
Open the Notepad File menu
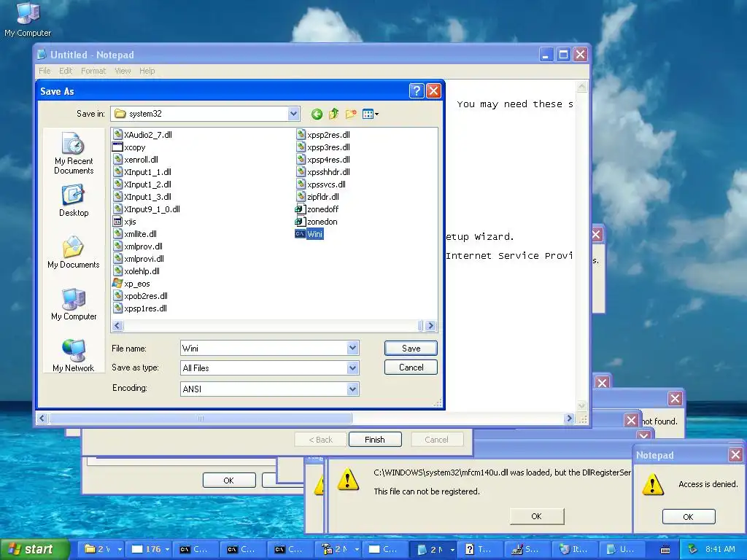pos(44,71)
